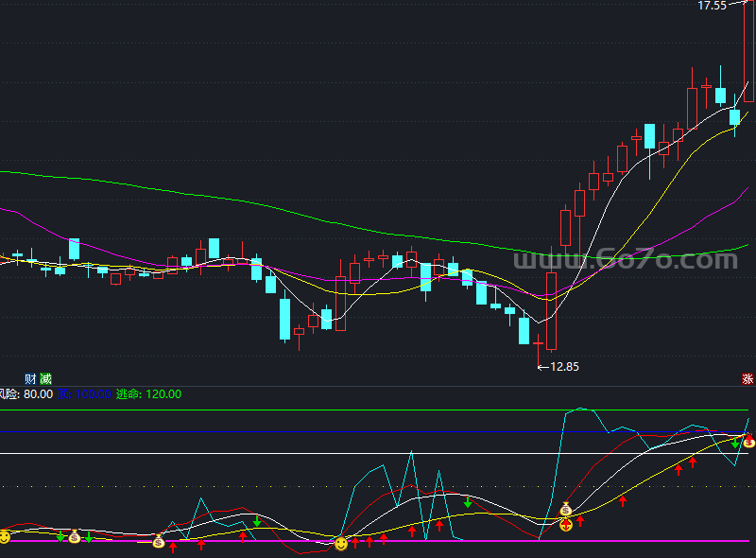756x558 pixels.
Task: Click the yellow circle with red cross marker
Action: click(566, 524)
